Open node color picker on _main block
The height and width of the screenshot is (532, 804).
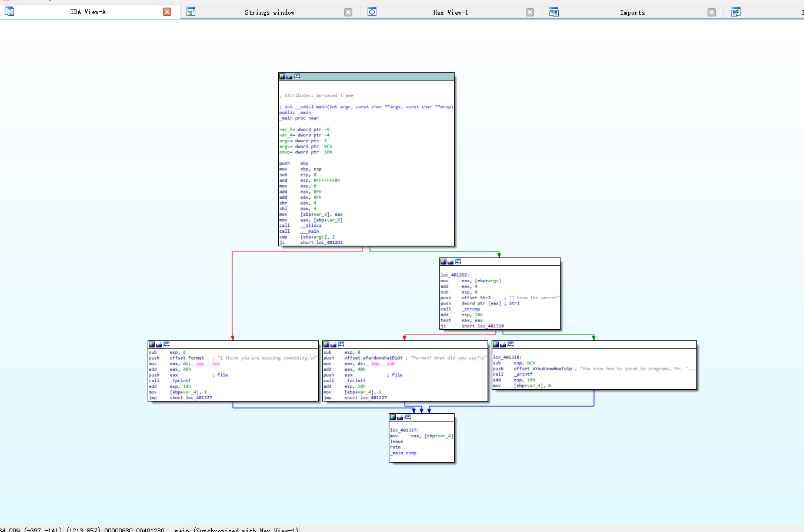coord(282,76)
